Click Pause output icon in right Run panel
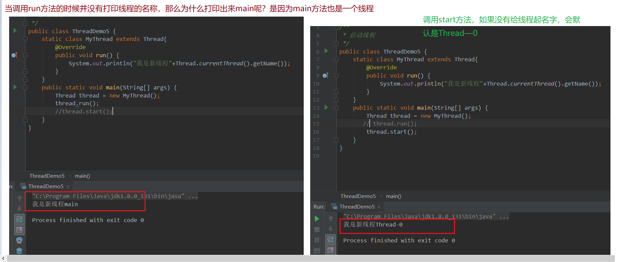Screen dimensions: 644x262 point(317,240)
